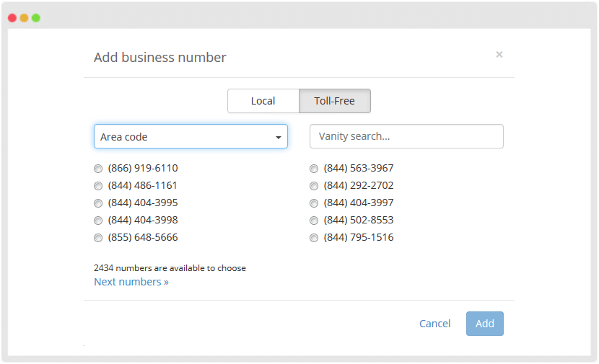599x364 pixels.
Task: Click the green maximize window dot
Action: (x=36, y=18)
